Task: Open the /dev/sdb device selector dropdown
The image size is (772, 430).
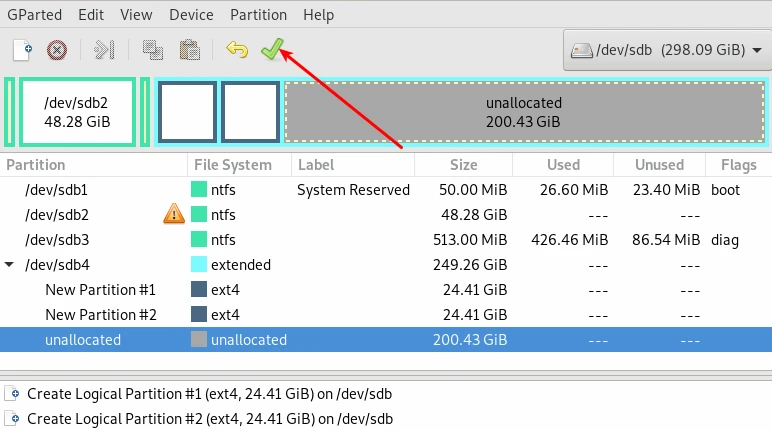Action: (x=667, y=50)
